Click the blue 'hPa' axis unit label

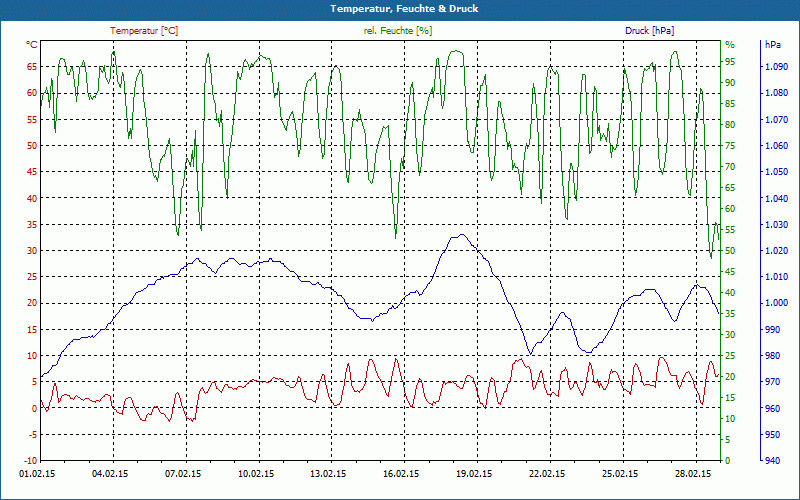tap(772, 45)
